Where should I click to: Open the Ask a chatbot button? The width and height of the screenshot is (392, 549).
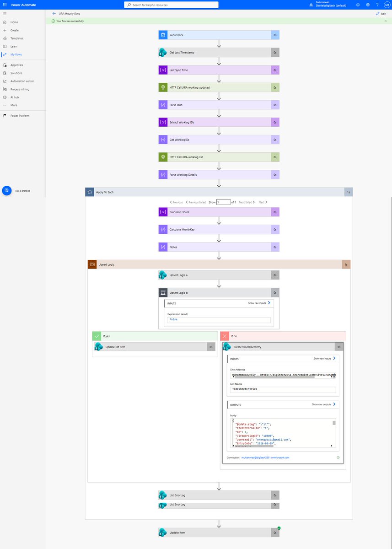7,191
